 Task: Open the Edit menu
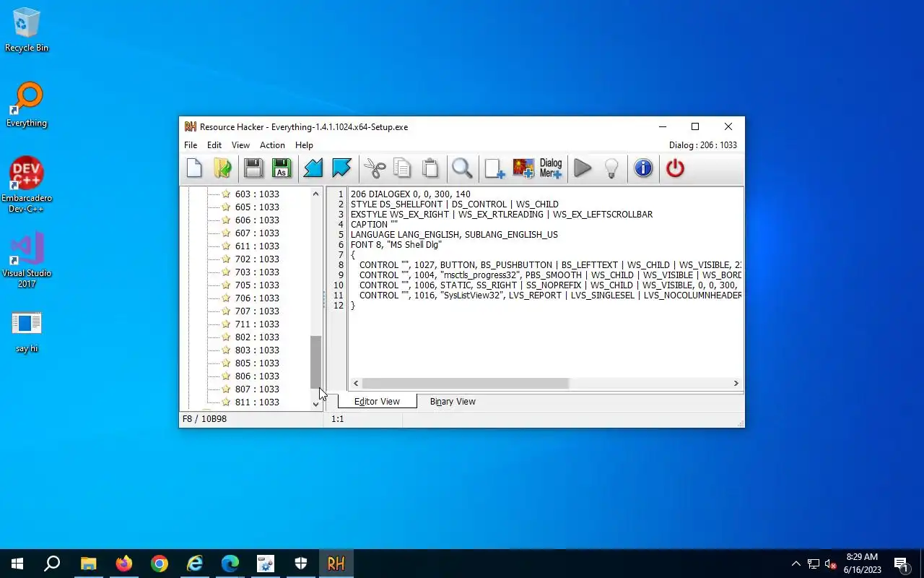tap(214, 145)
